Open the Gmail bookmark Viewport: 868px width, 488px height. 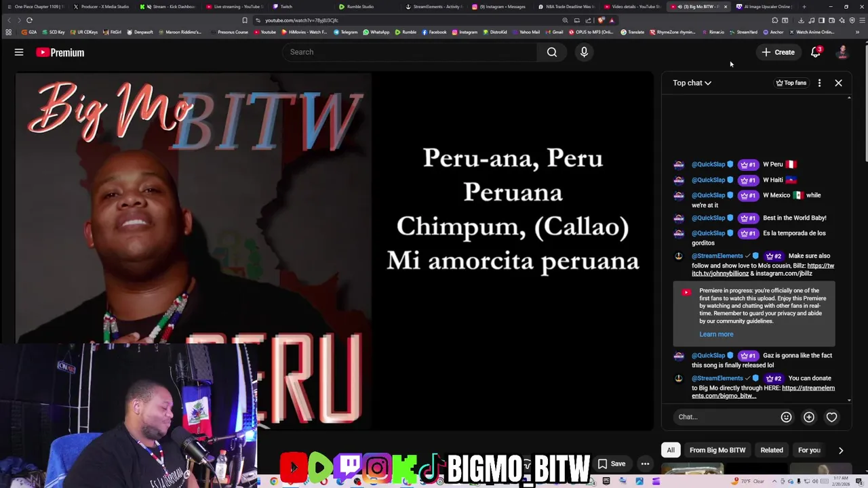click(x=554, y=32)
